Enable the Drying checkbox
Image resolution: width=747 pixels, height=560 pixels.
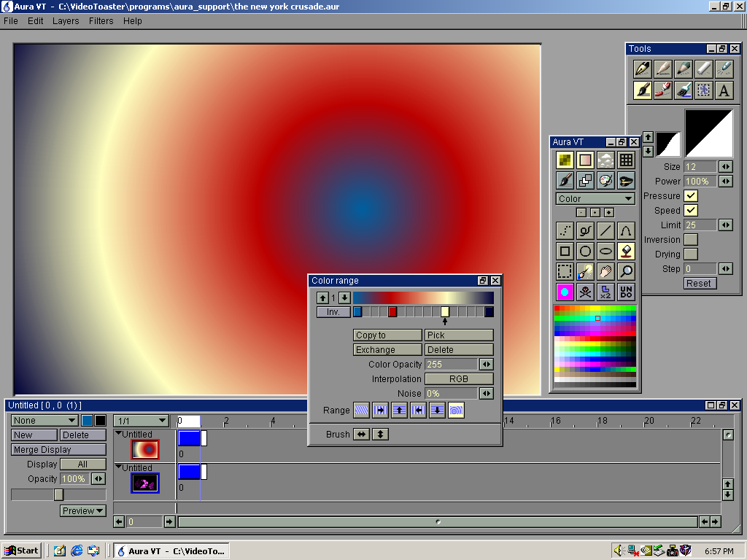pos(691,254)
